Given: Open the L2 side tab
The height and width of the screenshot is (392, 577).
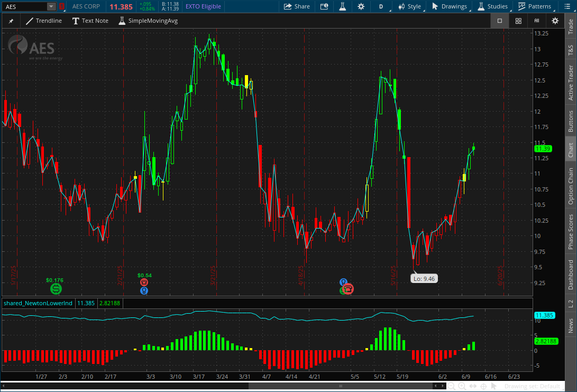Looking at the screenshot, I should pos(571,304).
